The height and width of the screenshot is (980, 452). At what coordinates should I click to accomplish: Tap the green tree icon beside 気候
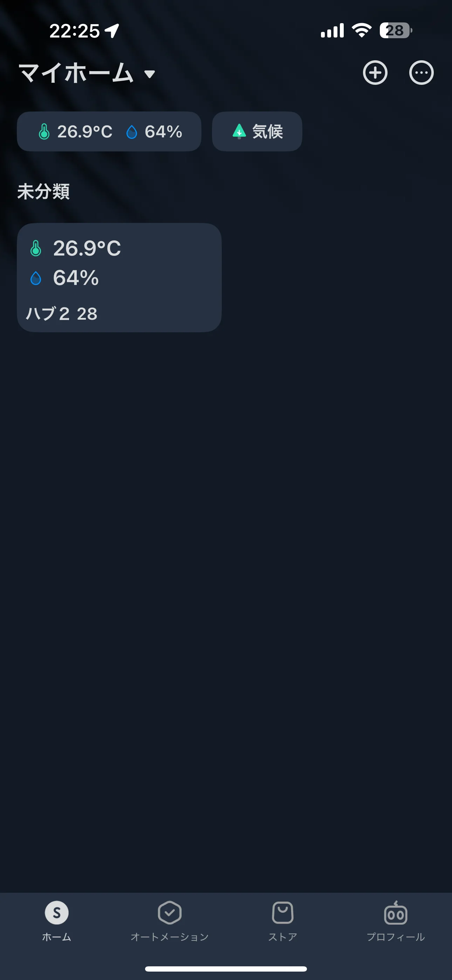click(239, 131)
